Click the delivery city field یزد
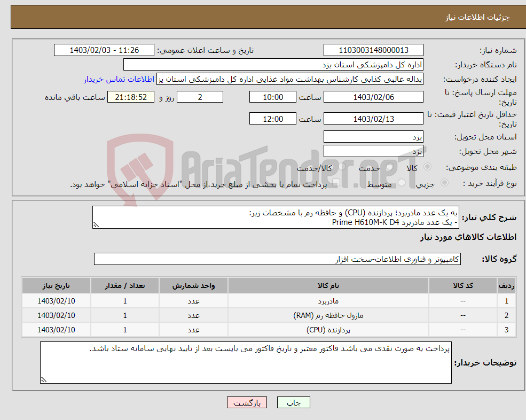Screen dimensions: 526x420 (373, 151)
